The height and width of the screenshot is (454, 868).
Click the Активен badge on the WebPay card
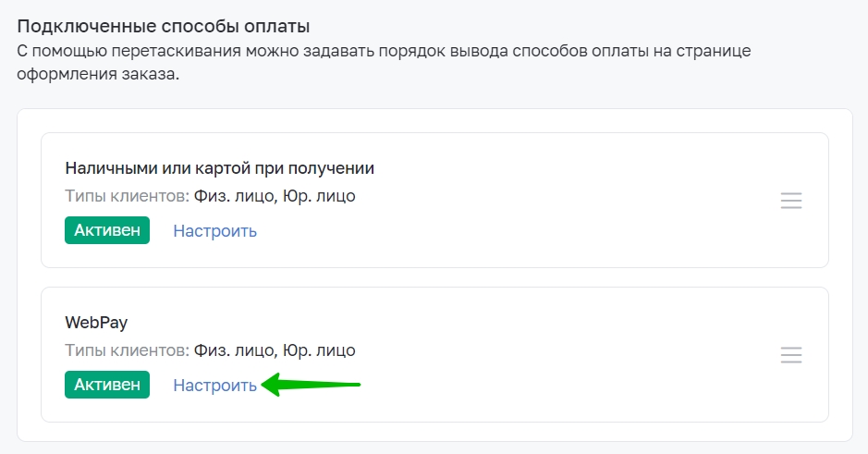point(107,385)
